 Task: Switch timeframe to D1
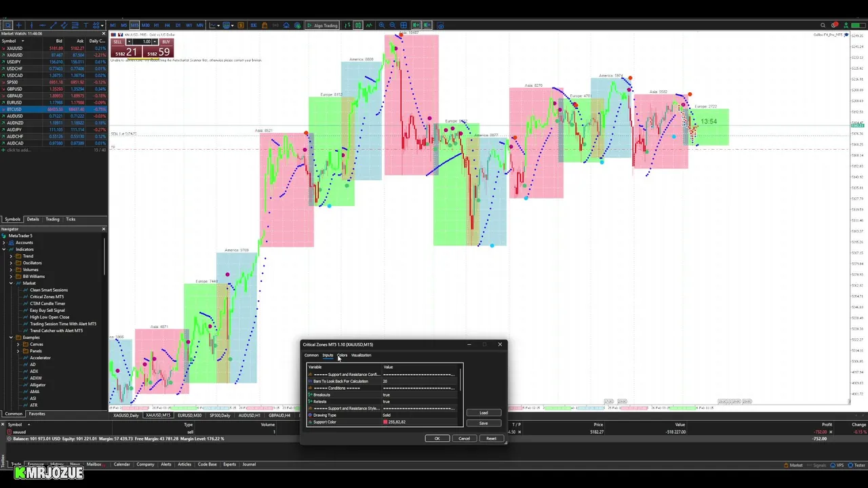click(178, 25)
